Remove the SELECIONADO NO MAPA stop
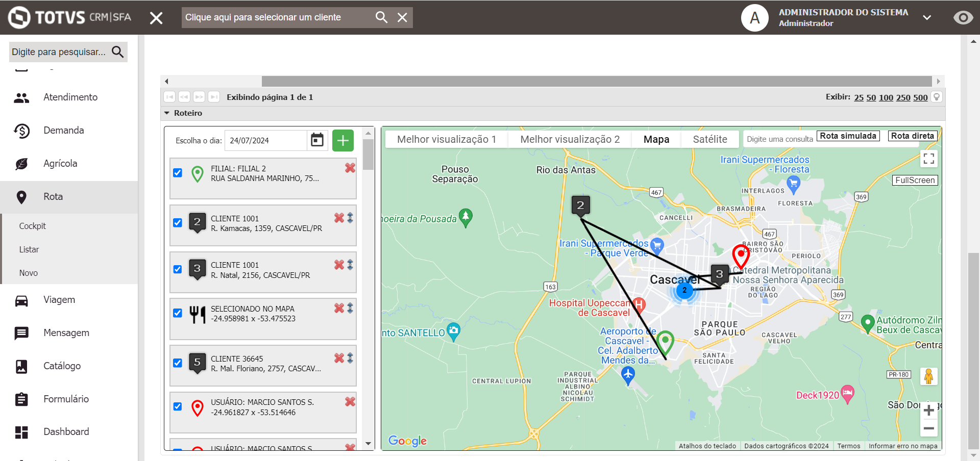This screenshot has height=461, width=980. pos(339,308)
